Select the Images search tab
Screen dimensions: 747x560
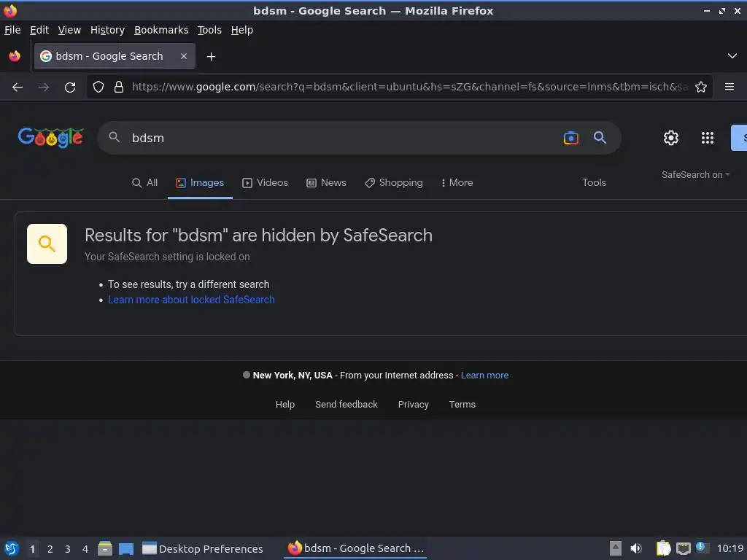tap(200, 183)
